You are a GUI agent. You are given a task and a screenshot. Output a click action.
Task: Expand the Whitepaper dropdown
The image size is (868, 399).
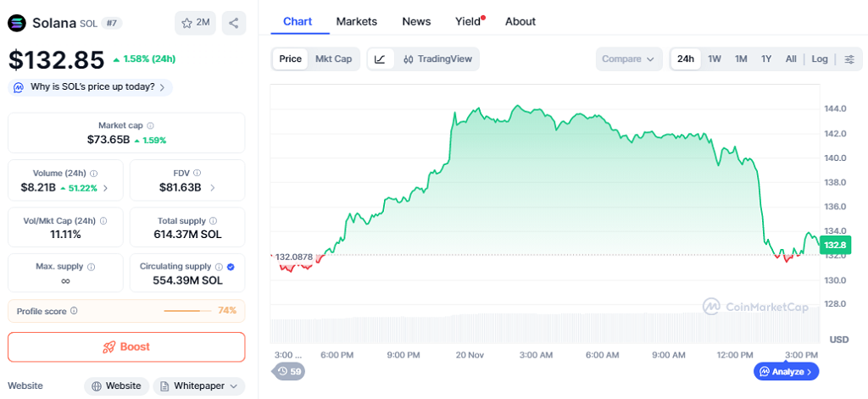[x=199, y=385]
